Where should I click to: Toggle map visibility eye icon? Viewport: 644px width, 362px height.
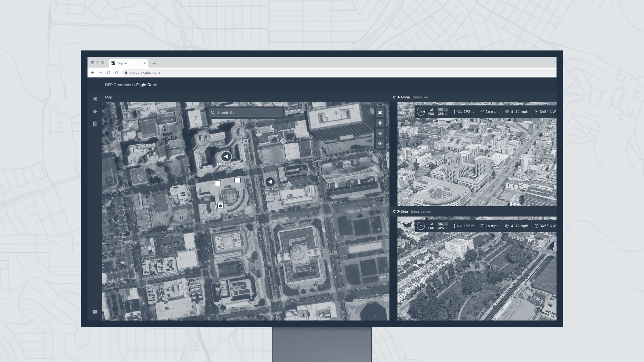[x=380, y=144]
